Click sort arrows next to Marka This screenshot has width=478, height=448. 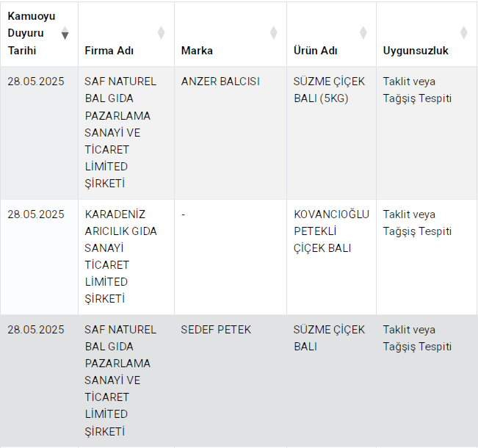(x=273, y=33)
